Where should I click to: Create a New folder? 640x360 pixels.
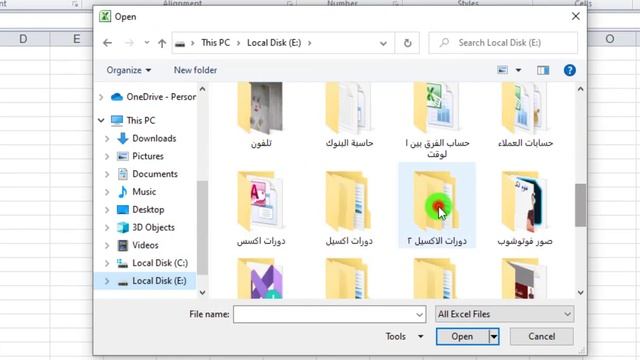pyautogui.click(x=195, y=70)
